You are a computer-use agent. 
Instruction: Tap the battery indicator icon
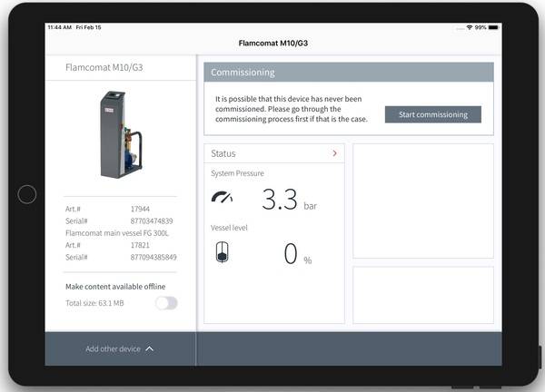click(493, 27)
